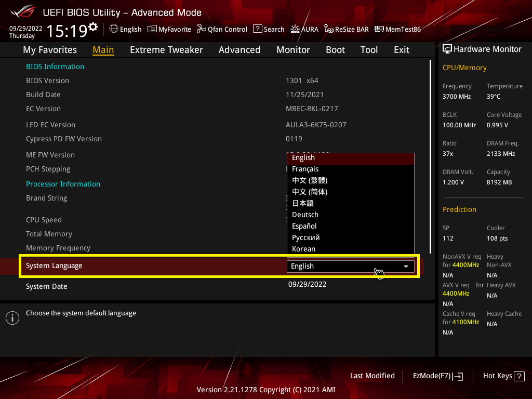Screen dimensions: 532x399
Task: Open the Advanced tab
Action: click(x=239, y=50)
